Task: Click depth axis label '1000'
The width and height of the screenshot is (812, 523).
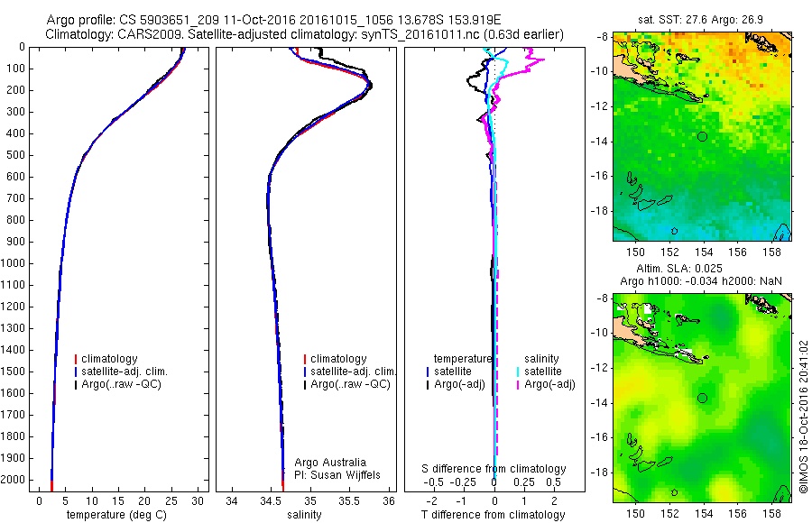Action: pos(13,263)
